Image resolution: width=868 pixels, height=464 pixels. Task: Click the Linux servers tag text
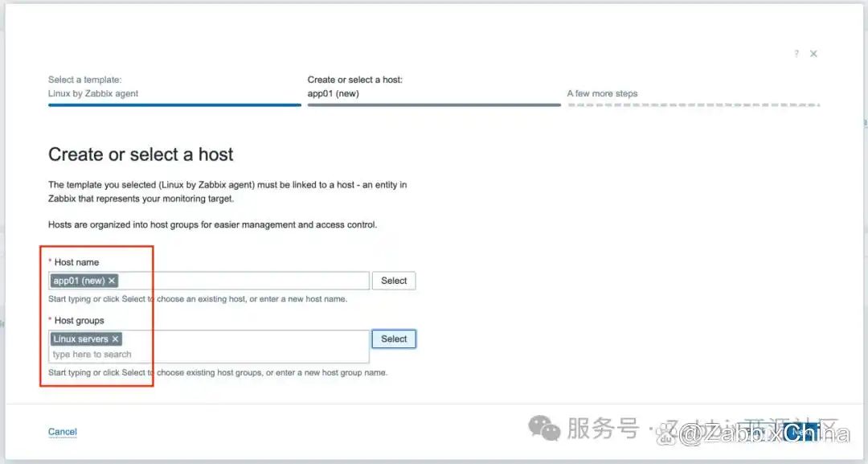pos(81,339)
